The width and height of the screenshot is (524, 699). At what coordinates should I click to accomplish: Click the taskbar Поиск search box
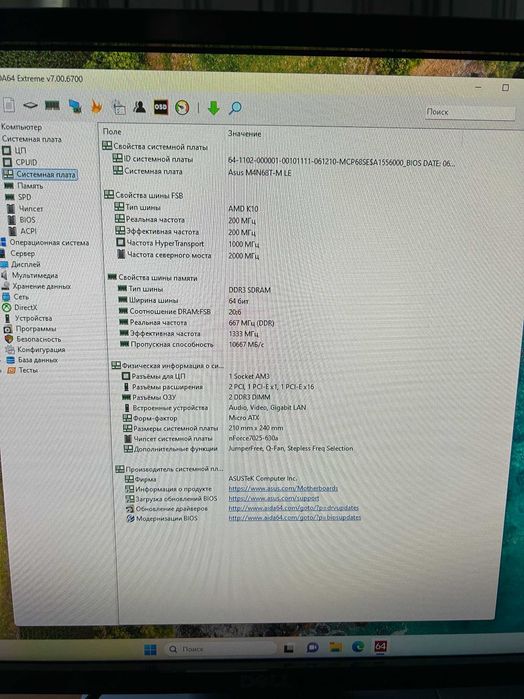pyautogui.click(x=219, y=649)
